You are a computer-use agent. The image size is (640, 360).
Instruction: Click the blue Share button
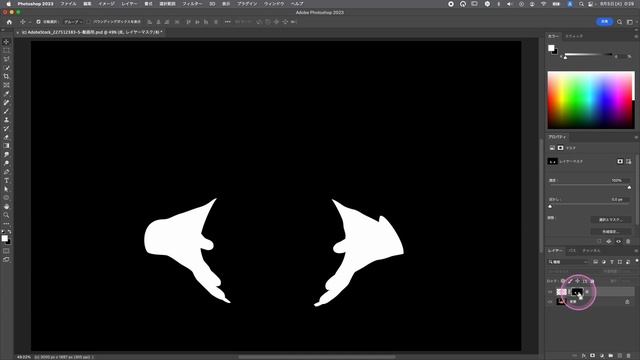click(604, 22)
